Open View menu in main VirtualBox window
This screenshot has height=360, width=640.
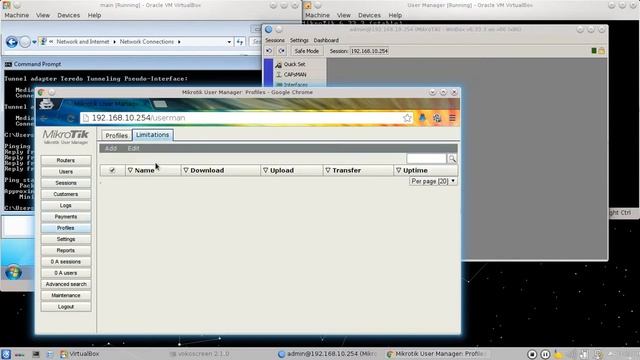(x=43, y=15)
